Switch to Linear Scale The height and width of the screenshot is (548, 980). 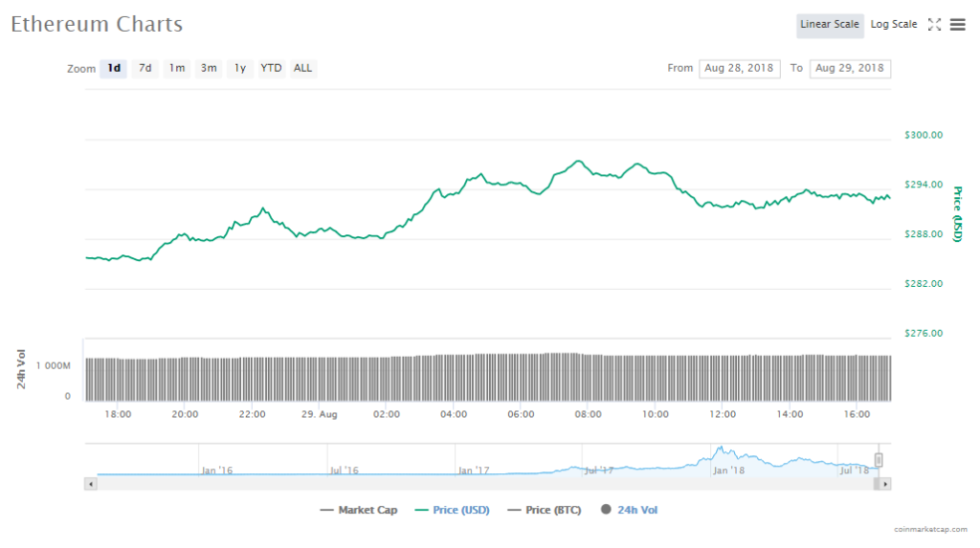point(830,25)
